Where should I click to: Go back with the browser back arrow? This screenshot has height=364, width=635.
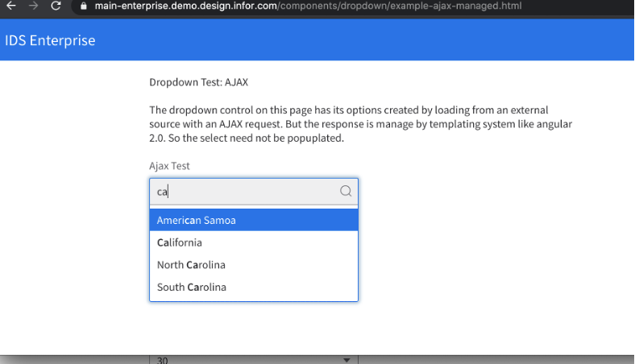[x=11, y=6]
